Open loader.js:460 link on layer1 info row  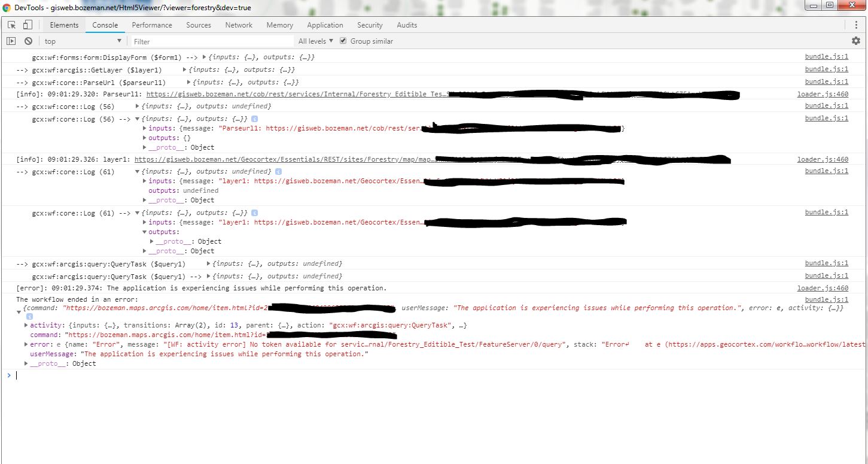coord(823,159)
